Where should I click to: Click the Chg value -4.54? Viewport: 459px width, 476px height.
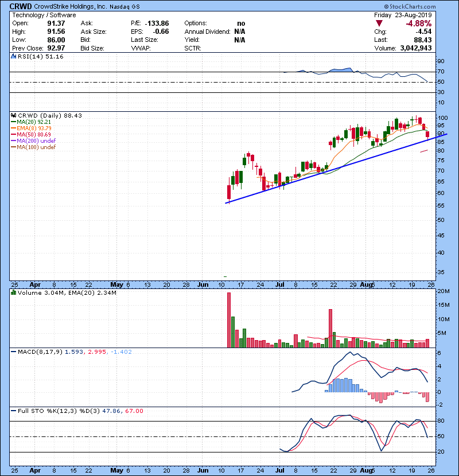point(423,32)
